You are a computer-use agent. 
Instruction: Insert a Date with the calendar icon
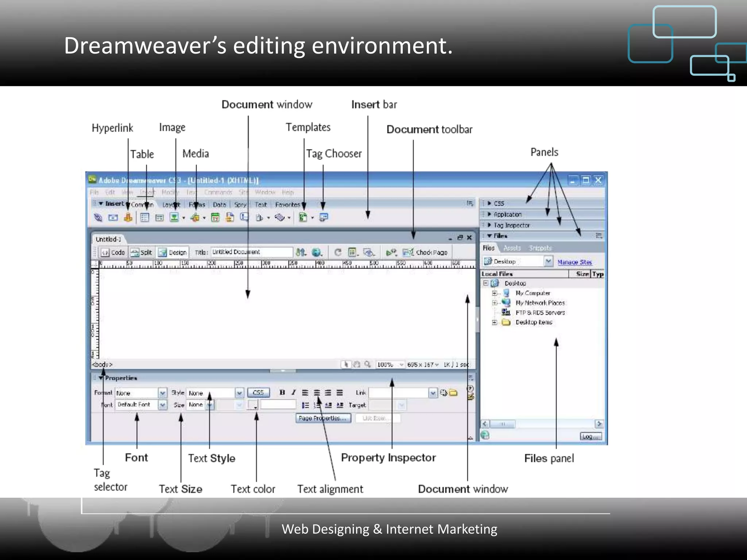[x=216, y=218]
